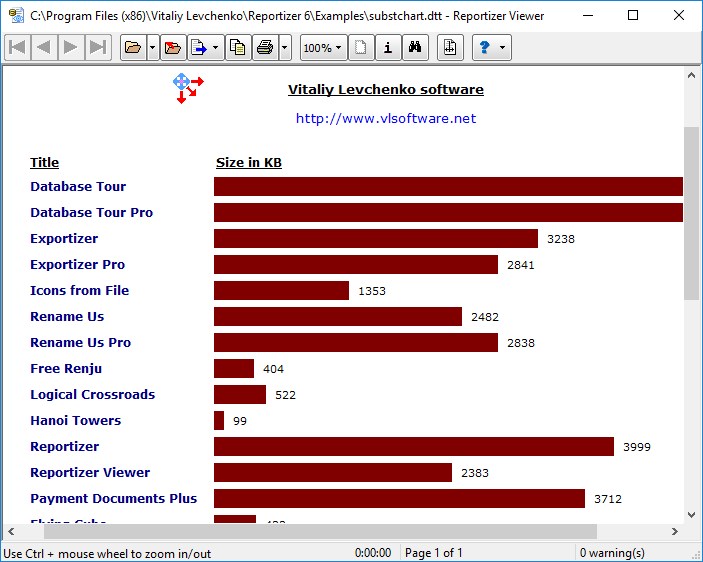This screenshot has width=703, height=562.
Task: Click the Print icon
Action: (x=264, y=47)
